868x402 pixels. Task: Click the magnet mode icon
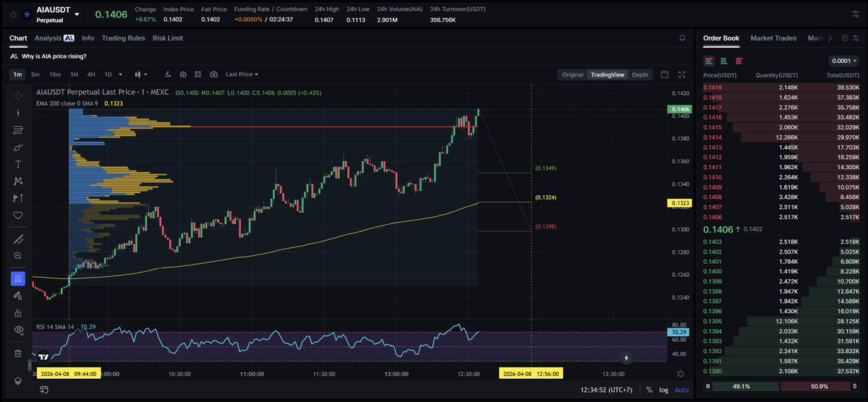point(18,278)
